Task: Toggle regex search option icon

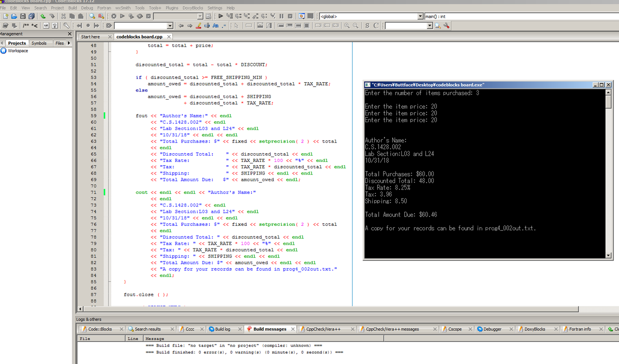Action: click(224, 26)
